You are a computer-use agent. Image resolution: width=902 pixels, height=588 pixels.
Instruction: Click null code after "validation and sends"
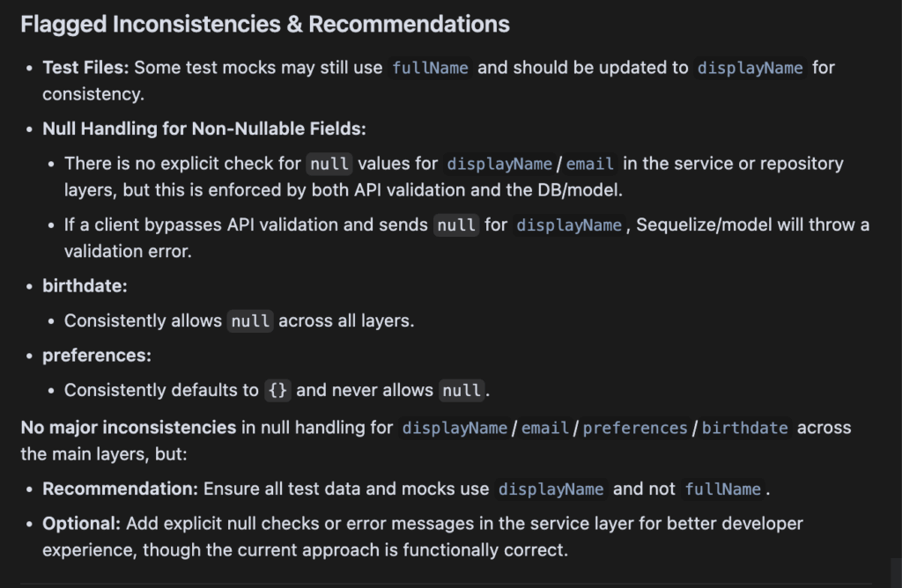456,225
